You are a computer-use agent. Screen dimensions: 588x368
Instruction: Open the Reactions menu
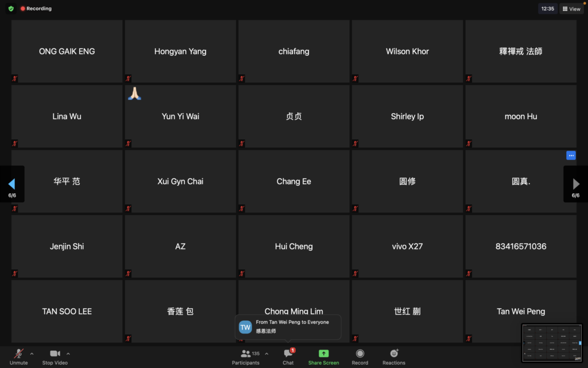coord(394,356)
